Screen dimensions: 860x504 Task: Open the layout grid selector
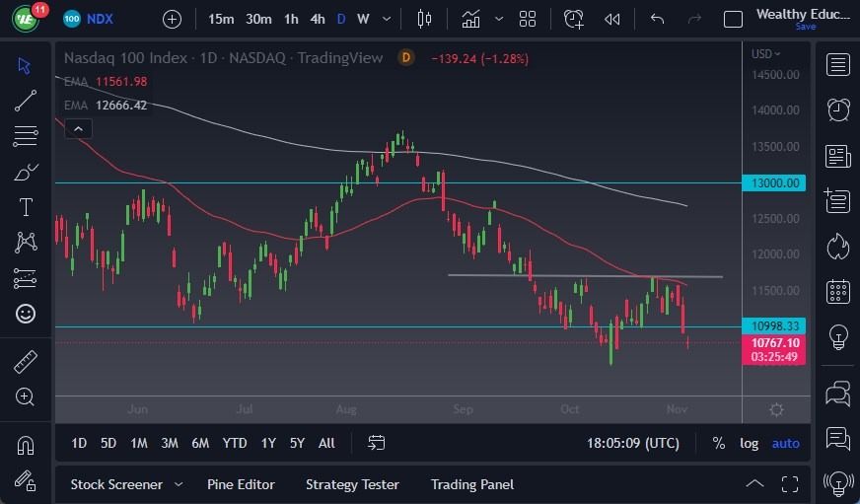527,20
